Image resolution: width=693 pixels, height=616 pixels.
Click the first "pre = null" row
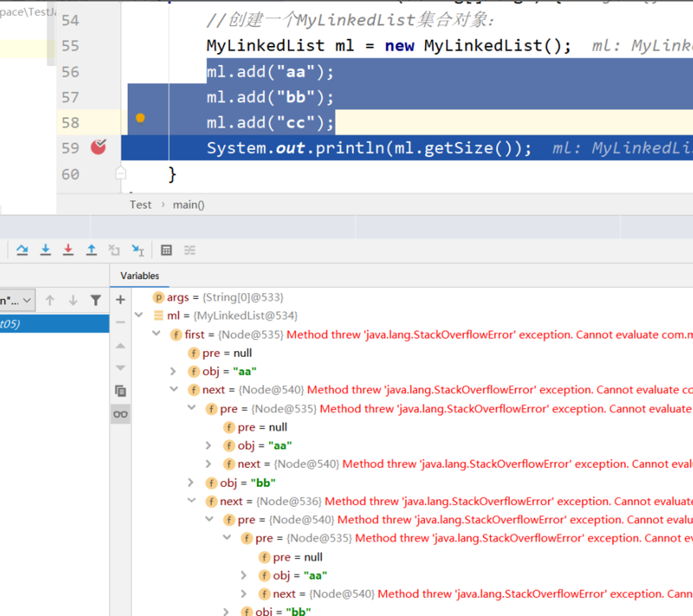point(220,353)
